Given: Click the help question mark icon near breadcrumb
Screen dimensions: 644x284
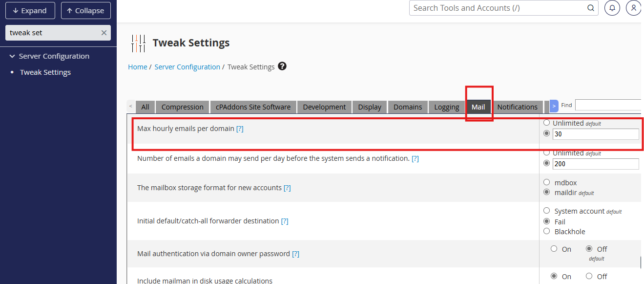Looking at the screenshot, I should (x=282, y=66).
